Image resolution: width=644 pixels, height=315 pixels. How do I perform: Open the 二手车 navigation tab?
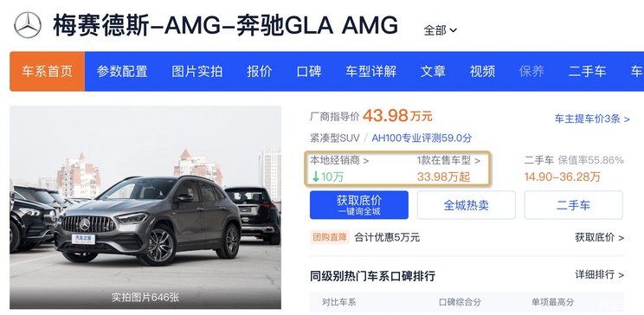click(x=587, y=72)
